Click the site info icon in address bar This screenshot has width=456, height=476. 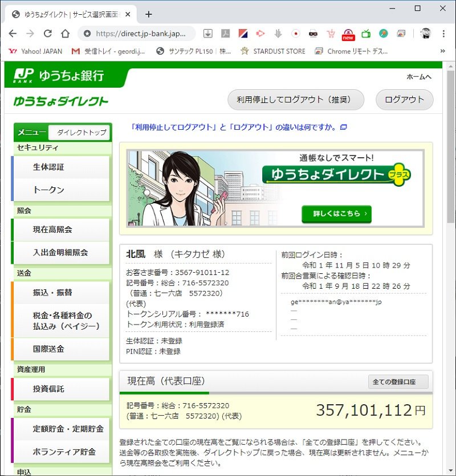87,34
